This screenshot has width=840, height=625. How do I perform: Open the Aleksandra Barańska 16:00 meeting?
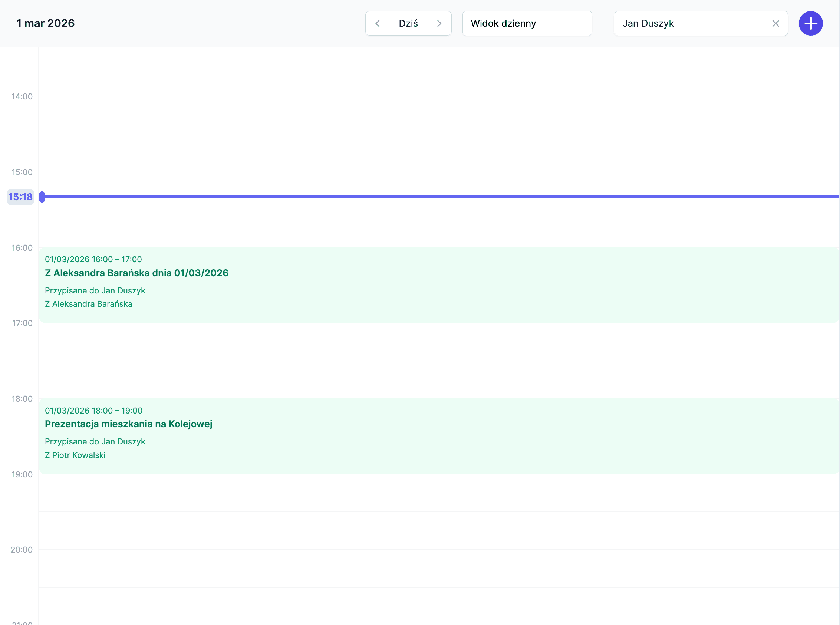[x=136, y=273]
